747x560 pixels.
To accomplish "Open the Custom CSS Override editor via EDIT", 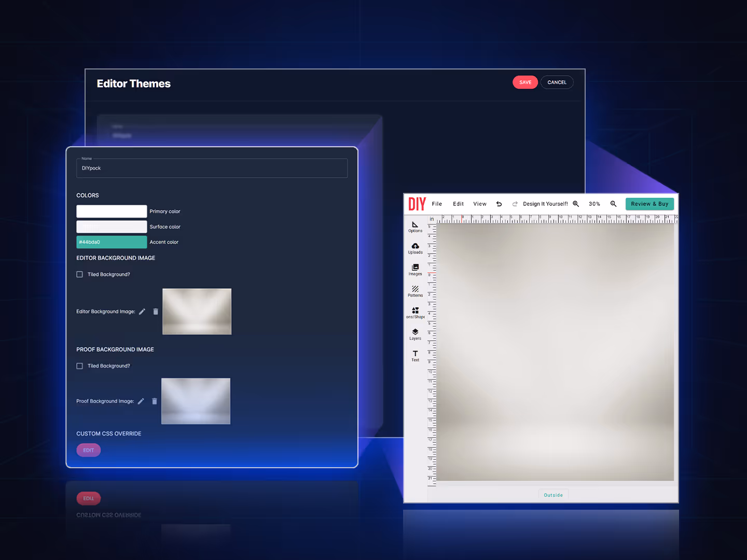I will pyautogui.click(x=88, y=450).
